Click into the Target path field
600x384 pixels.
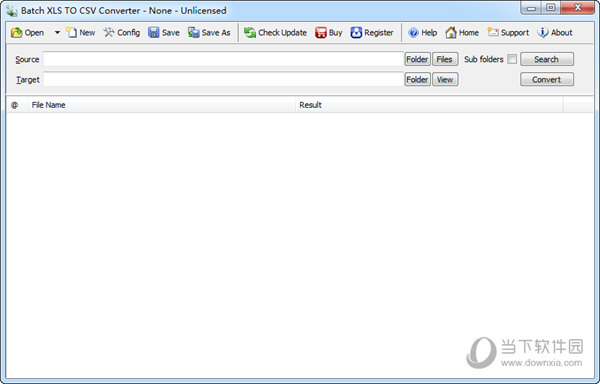click(x=223, y=80)
